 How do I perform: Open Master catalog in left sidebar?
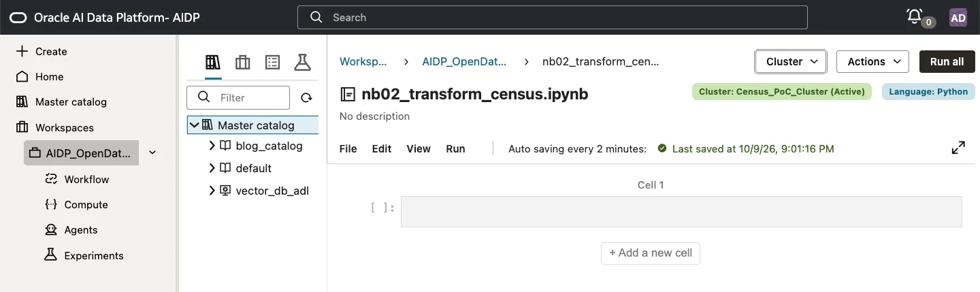pyautogui.click(x=71, y=101)
